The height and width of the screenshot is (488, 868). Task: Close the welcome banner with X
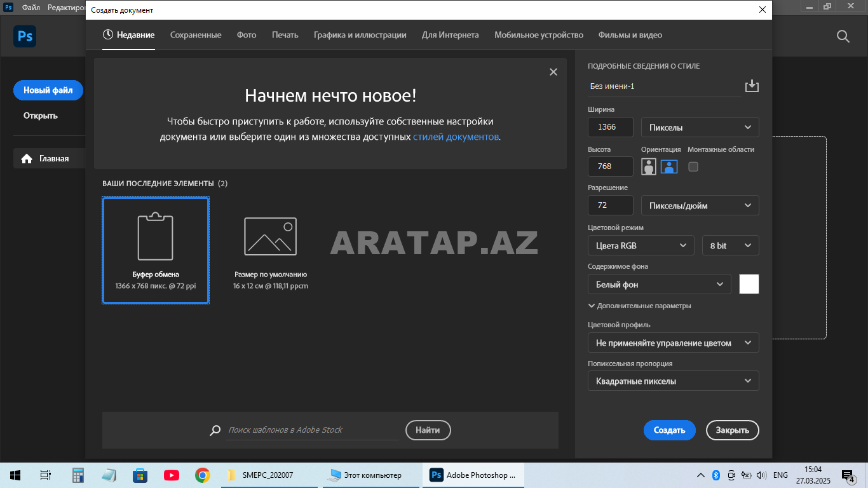[x=553, y=72]
